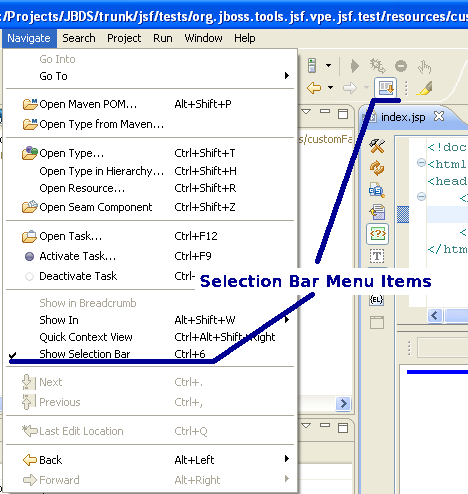Click the server icon in the toolbar

[312, 65]
